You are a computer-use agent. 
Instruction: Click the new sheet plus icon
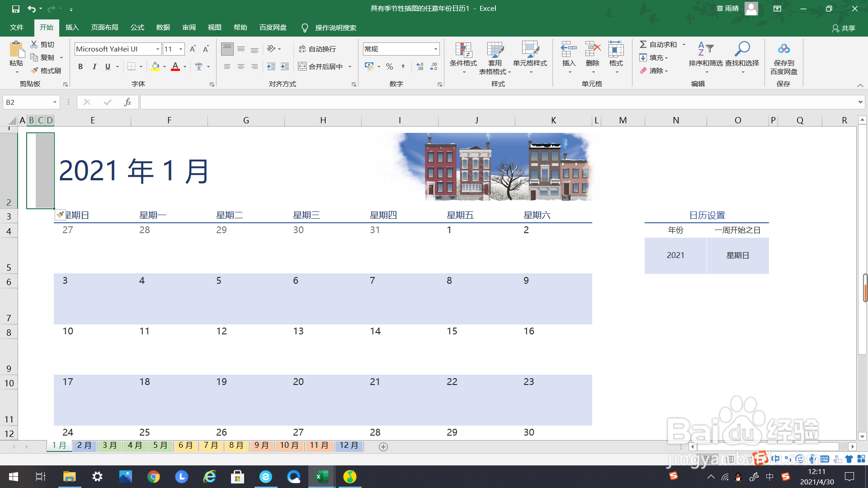coord(383,446)
